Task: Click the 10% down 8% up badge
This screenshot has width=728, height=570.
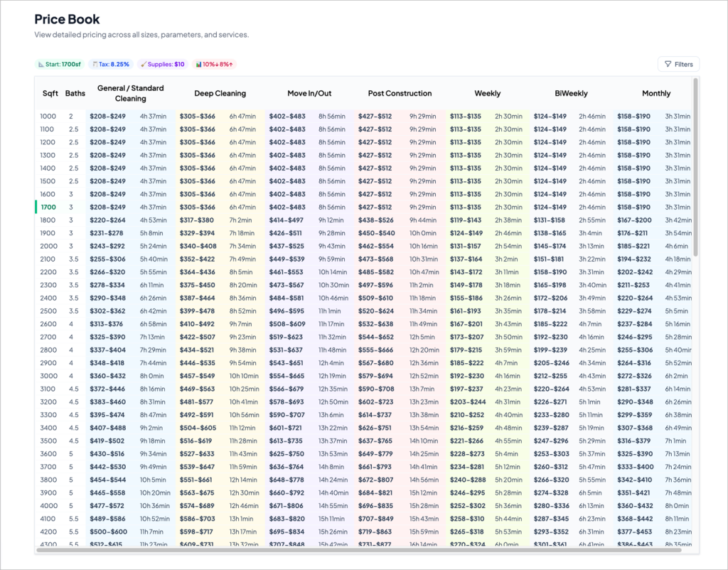Action: pyautogui.click(x=214, y=64)
